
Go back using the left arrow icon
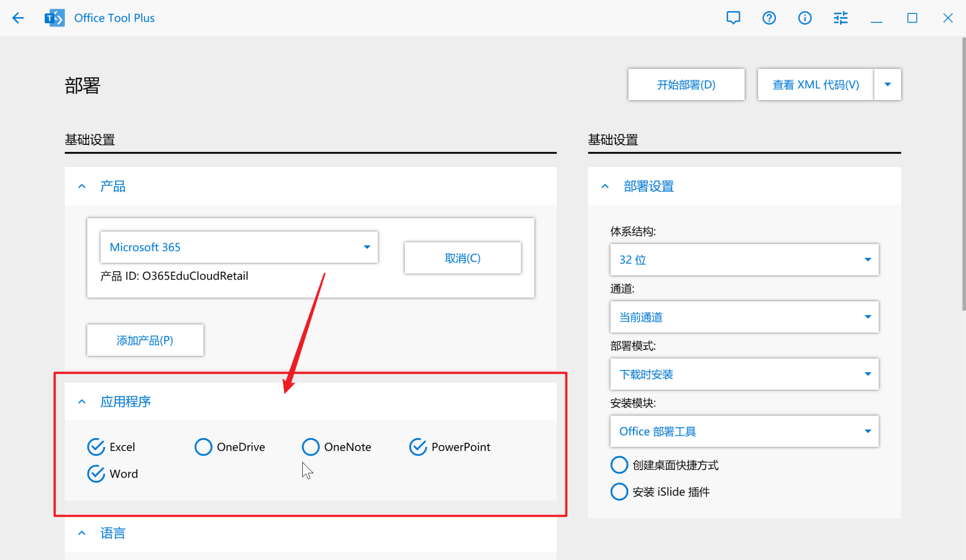[x=18, y=18]
